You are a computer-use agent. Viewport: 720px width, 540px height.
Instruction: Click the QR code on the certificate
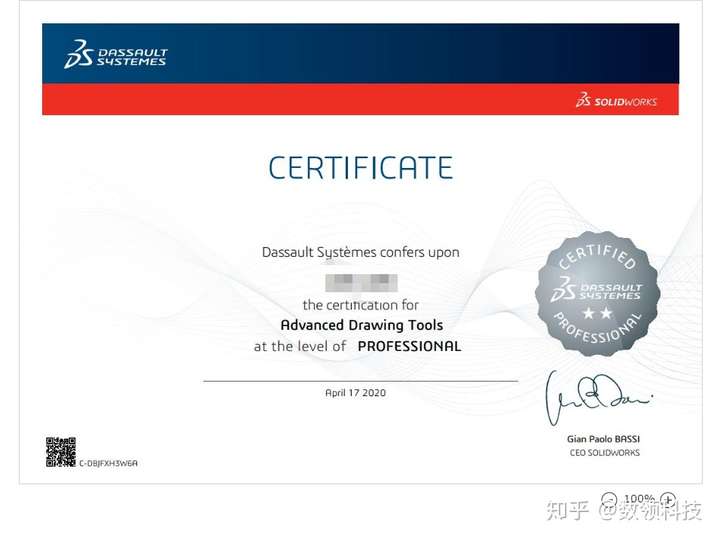pos(61,452)
